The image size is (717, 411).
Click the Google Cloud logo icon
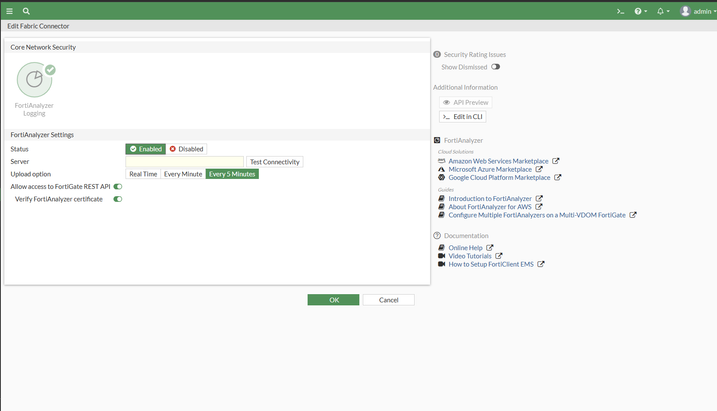point(441,177)
